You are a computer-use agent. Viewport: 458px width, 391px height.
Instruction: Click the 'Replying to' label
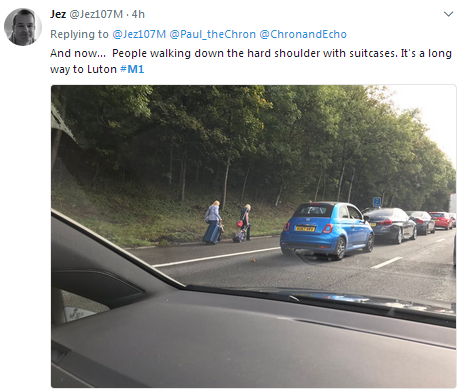coord(79,34)
